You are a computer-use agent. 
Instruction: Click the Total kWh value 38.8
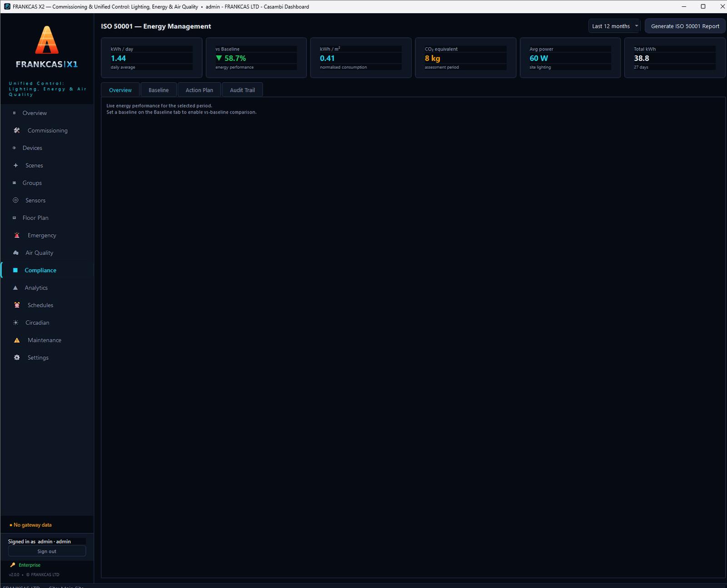tap(642, 58)
